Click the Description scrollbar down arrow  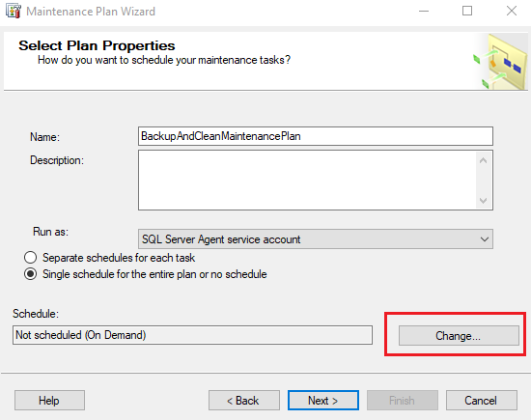484,201
